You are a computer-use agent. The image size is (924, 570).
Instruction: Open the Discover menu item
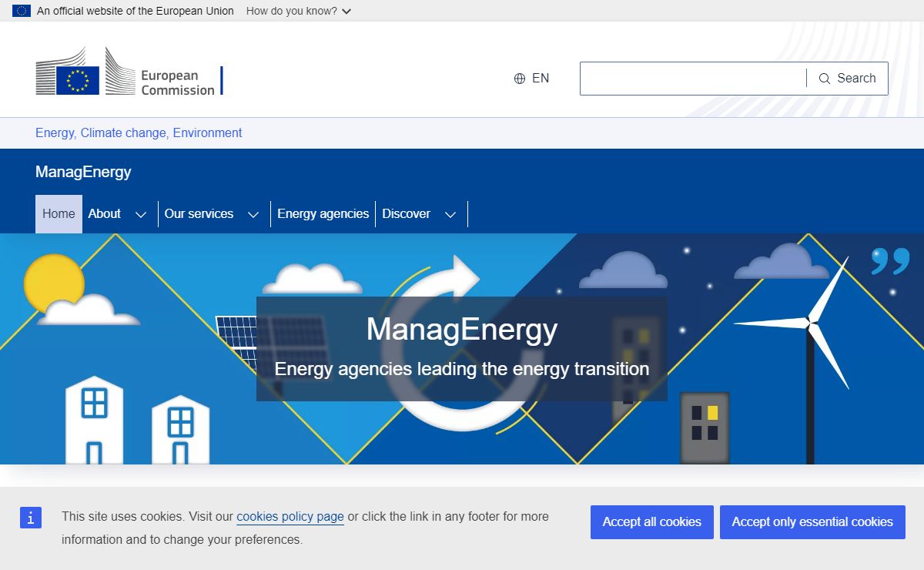click(x=407, y=214)
